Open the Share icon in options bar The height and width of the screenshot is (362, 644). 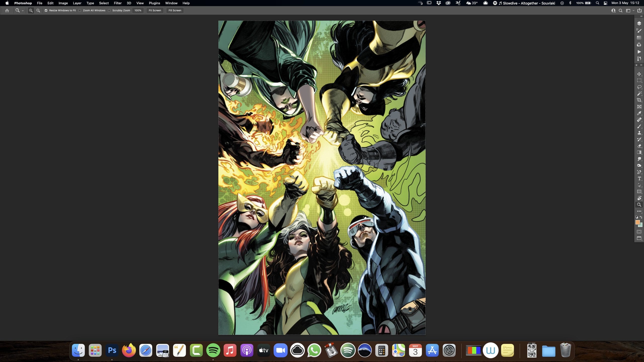639,11
